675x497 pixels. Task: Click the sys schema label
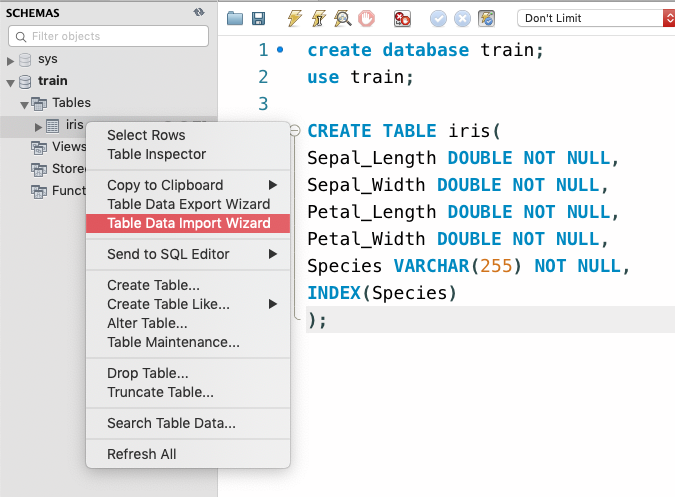point(47,59)
